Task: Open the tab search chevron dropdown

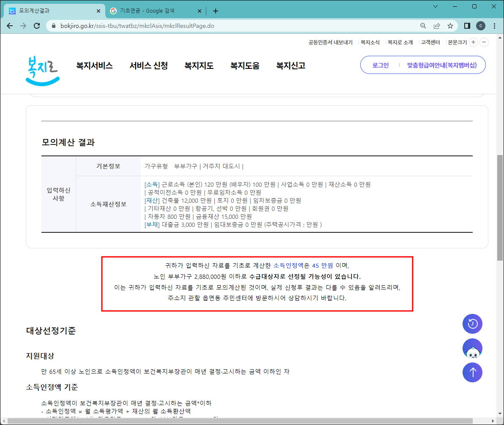Action: (x=436, y=7)
